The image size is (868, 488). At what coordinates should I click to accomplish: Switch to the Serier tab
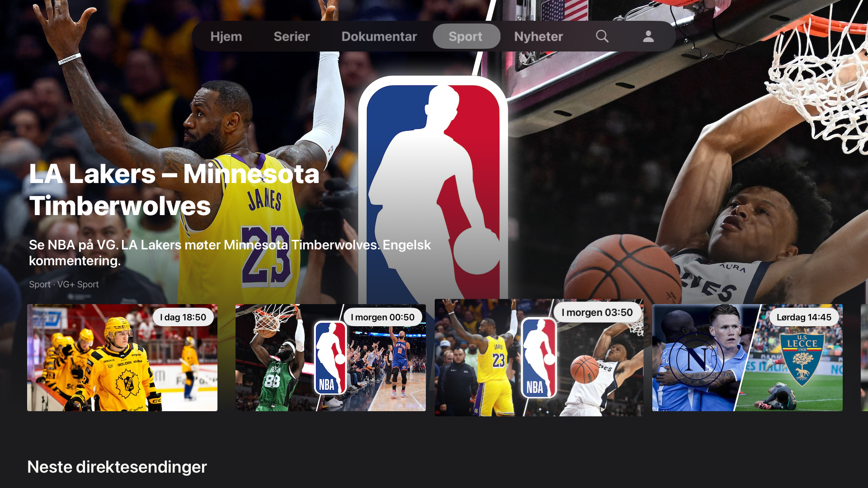pos(292,36)
